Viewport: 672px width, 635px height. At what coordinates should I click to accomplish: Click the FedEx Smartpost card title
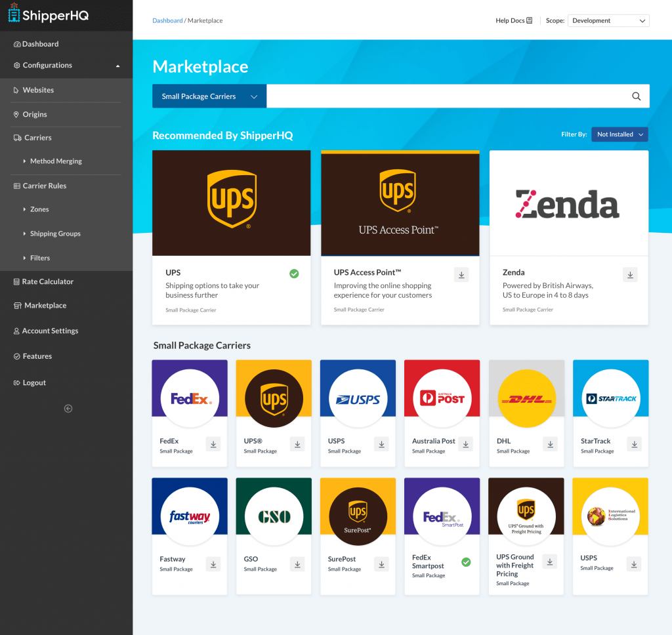click(x=428, y=562)
